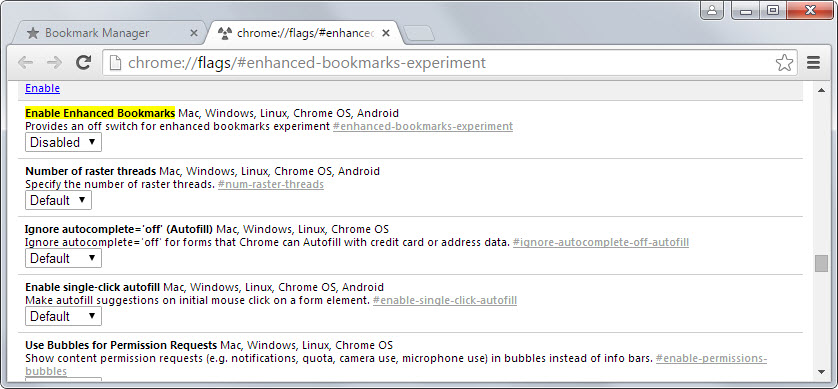The width and height of the screenshot is (838, 389).
Task: Select the chrome://flags tab
Action: point(305,33)
